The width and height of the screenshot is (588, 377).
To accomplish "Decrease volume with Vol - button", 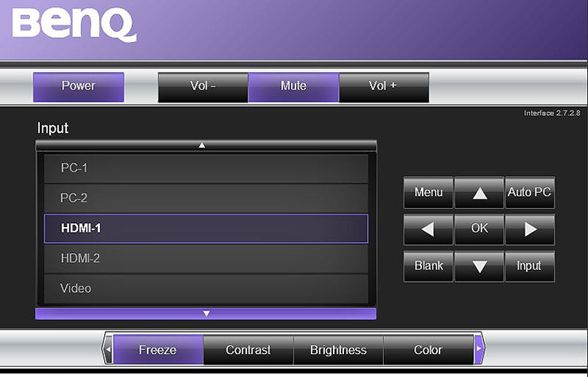I will click(203, 87).
